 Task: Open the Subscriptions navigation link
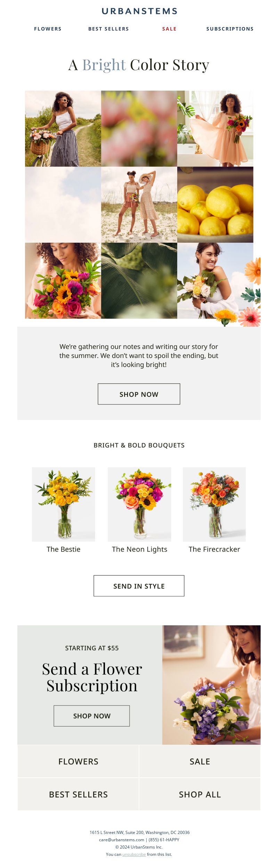coord(230,29)
